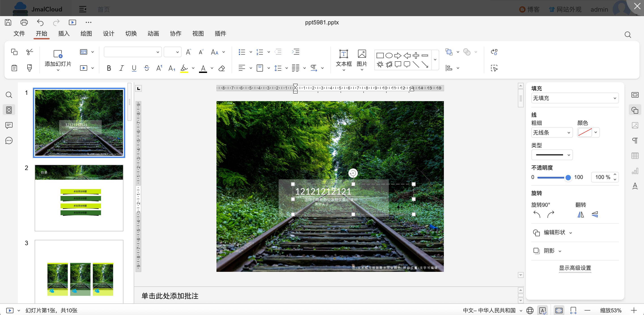
Task: Open the comments panel in left sidebar
Action: click(9, 125)
